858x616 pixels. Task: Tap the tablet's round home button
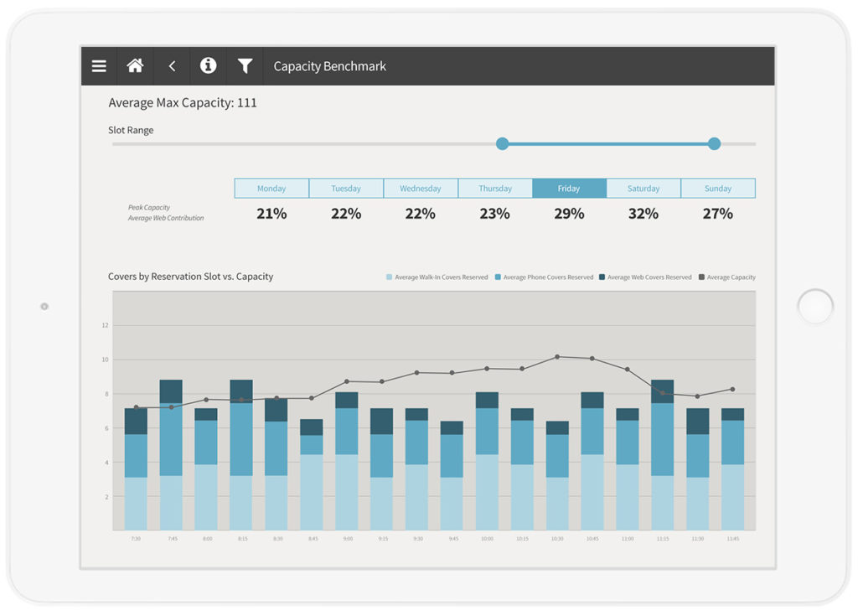pos(815,307)
